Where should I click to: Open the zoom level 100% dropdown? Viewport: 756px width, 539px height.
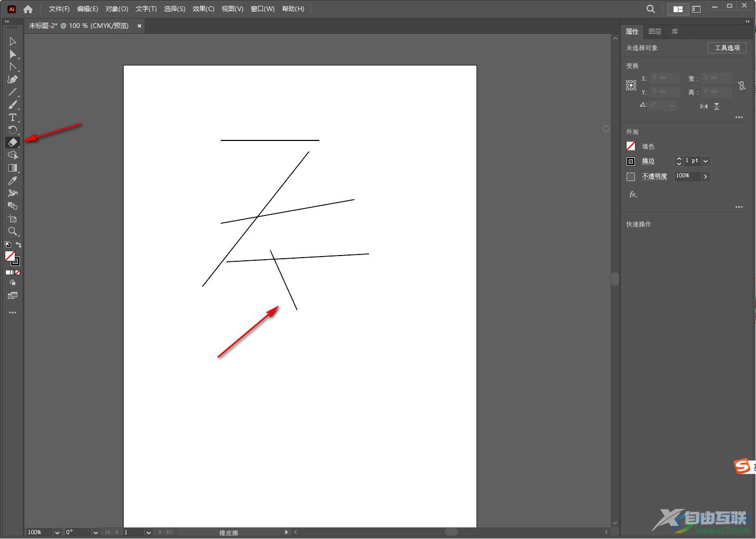57,532
